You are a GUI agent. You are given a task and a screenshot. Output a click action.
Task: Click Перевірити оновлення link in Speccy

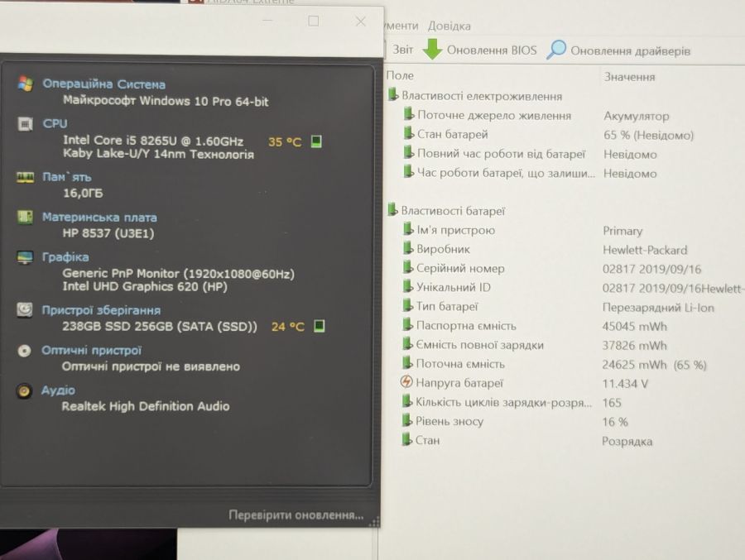pos(296,515)
